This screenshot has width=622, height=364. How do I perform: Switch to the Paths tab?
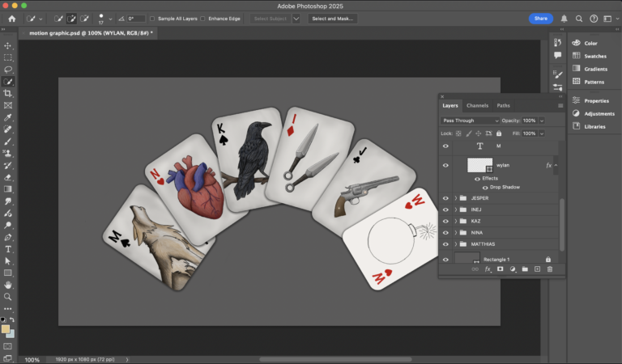click(x=503, y=106)
